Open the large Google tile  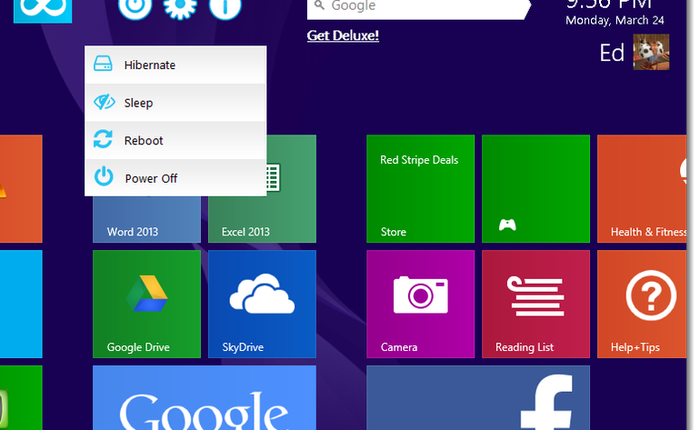pyautogui.click(x=204, y=398)
